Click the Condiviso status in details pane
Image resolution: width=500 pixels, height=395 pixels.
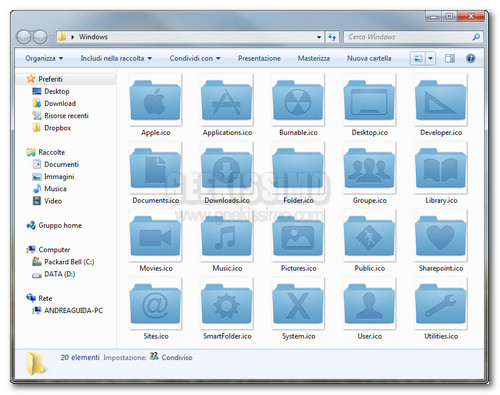[x=177, y=358]
